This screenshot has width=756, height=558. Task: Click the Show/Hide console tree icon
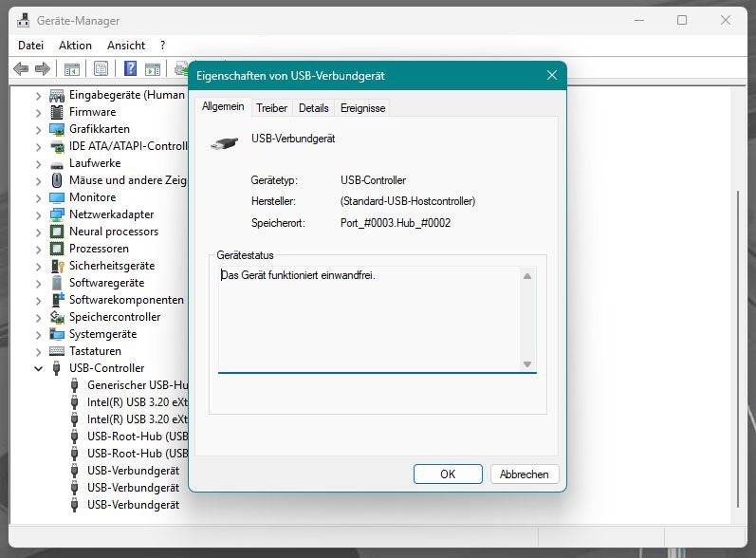(x=71, y=68)
